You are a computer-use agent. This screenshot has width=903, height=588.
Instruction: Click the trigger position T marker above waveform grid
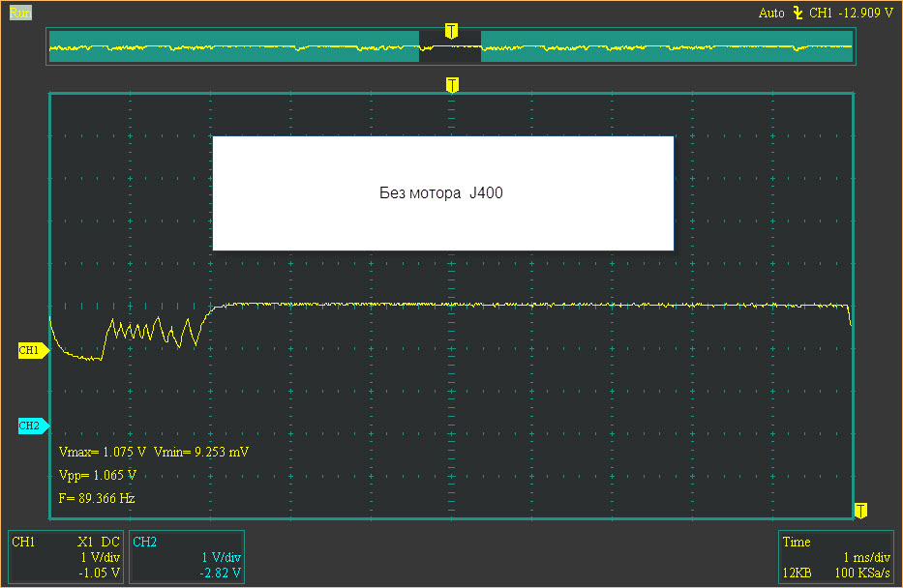click(452, 85)
